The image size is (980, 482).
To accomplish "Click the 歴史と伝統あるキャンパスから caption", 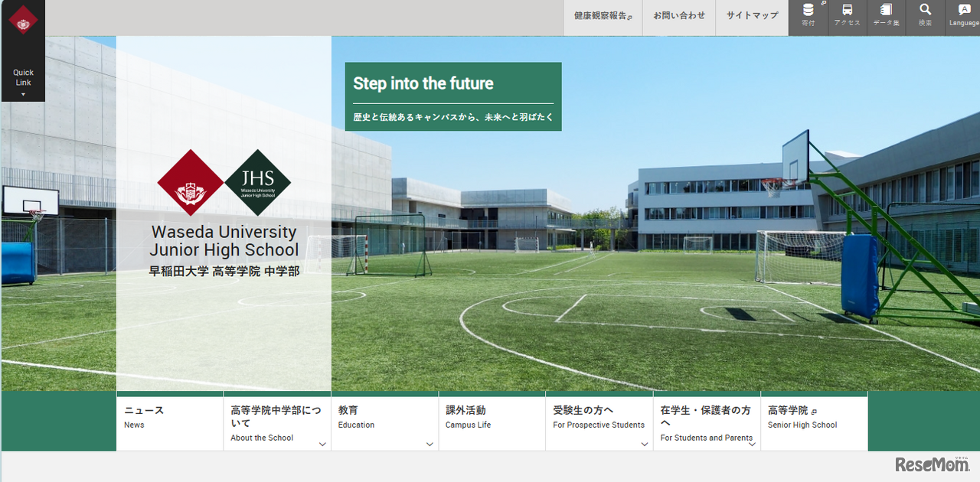I will click(453, 118).
